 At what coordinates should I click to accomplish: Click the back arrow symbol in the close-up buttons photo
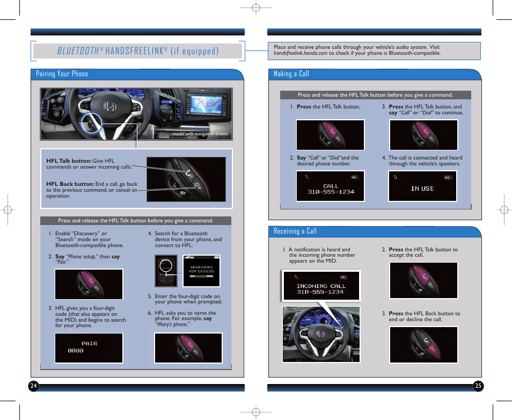click(182, 193)
